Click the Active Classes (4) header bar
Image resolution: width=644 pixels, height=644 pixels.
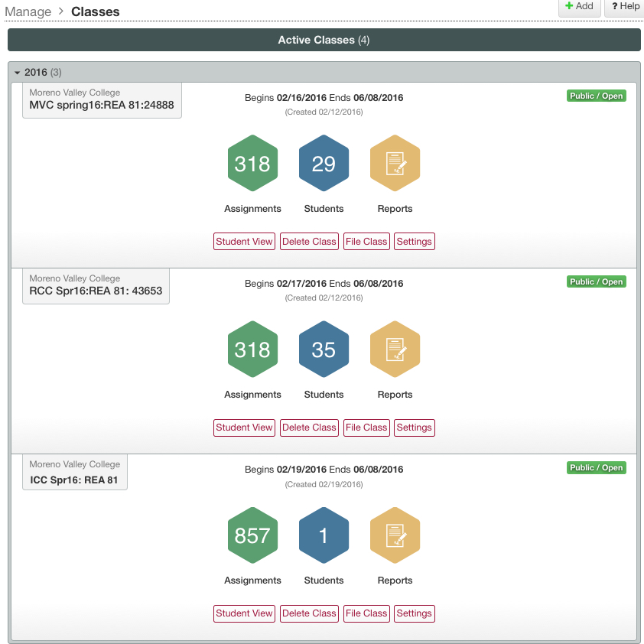point(324,40)
